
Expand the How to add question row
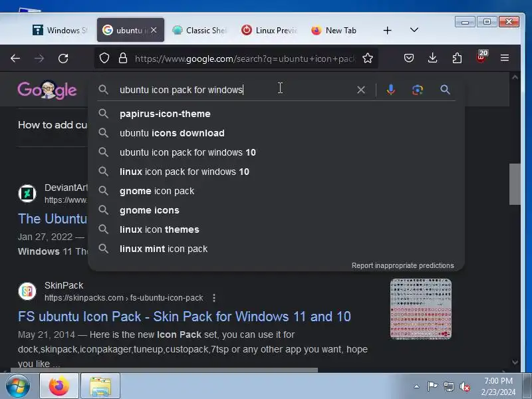click(x=53, y=125)
